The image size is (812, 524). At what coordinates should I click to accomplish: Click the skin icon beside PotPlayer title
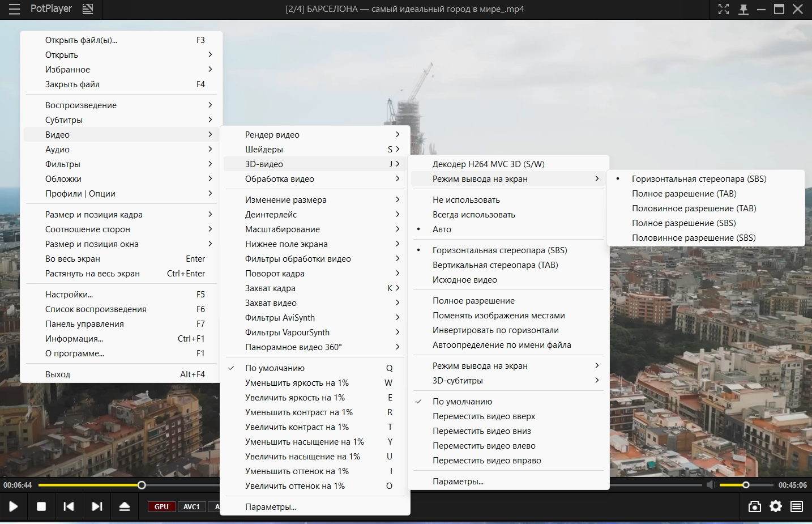(x=87, y=9)
